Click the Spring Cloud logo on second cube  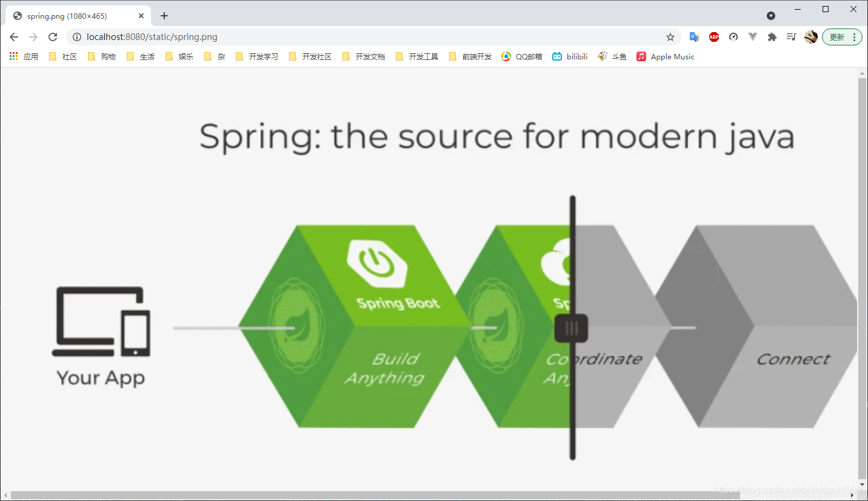pos(556,262)
